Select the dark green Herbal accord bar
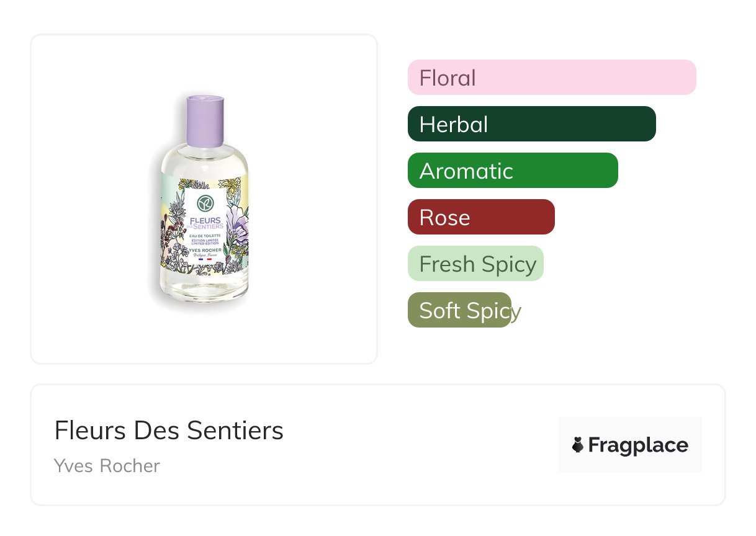This screenshot has height=536, width=756. pyautogui.click(x=531, y=124)
